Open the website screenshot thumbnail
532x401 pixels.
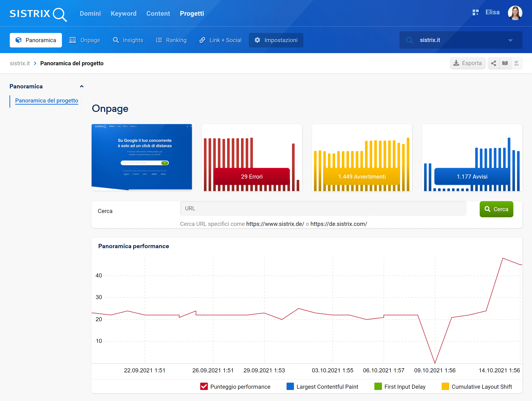pyautogui.click(x=142, y=157)
